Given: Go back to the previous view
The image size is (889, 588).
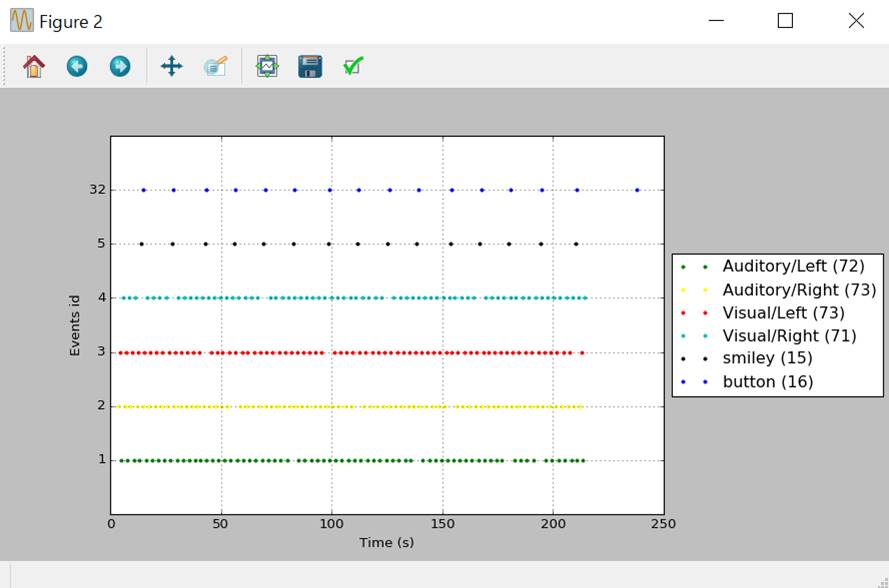Looking at the screenshot, I should [x=77, y=67].
